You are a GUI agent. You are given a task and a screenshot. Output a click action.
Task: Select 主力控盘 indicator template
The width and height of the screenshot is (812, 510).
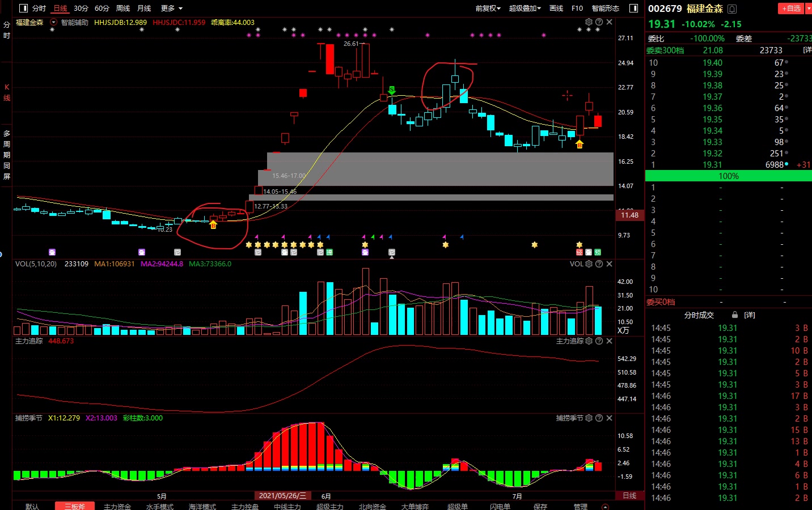click(245, 507)
